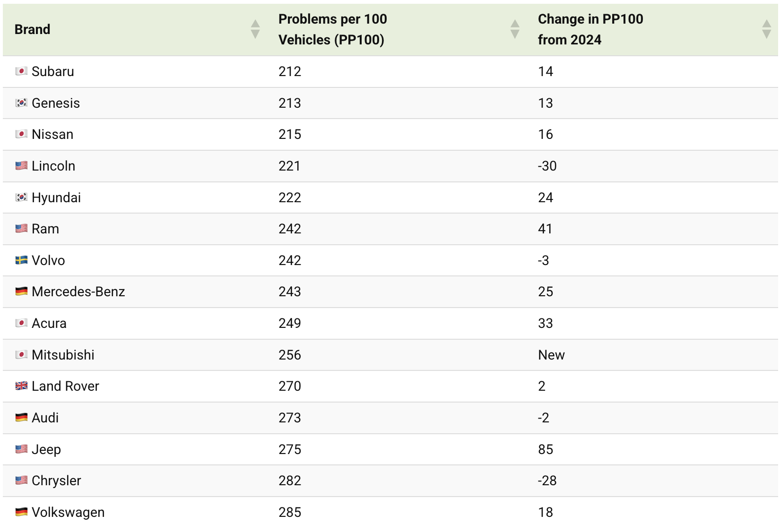Click the Change in PP100 from 2024 header
Image resolution: width=780 pixels, height=532 pixels.
pos(590,29)
